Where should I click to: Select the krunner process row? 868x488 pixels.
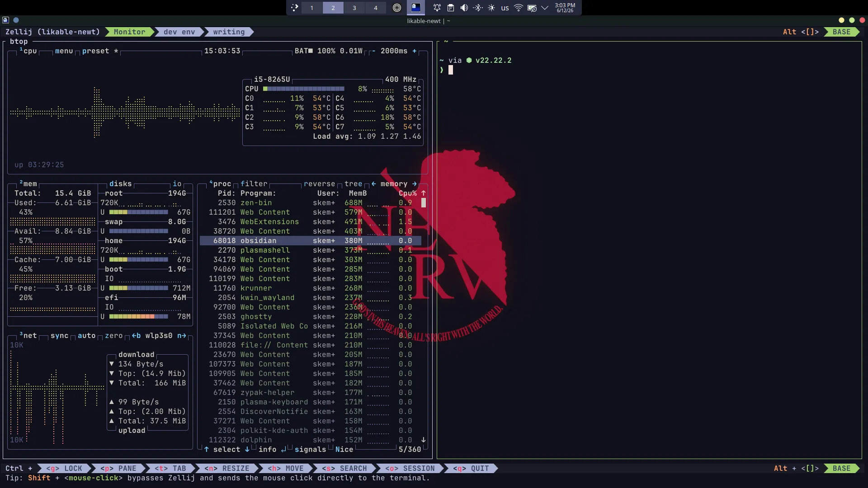pyautogui.click(x=311, y=288)
